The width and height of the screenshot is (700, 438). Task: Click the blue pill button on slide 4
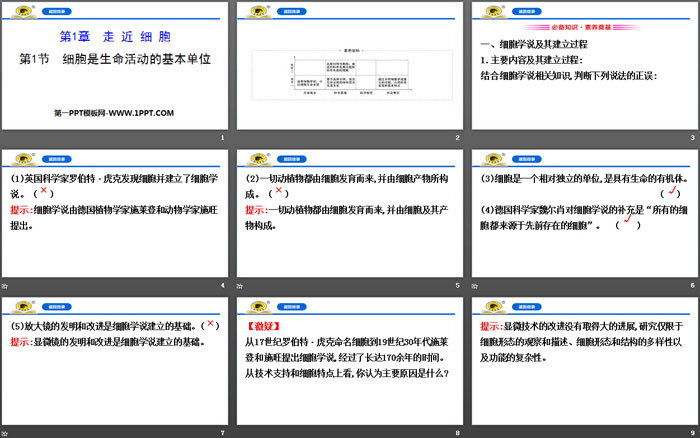pyautogui.click(x=57, y=159)
